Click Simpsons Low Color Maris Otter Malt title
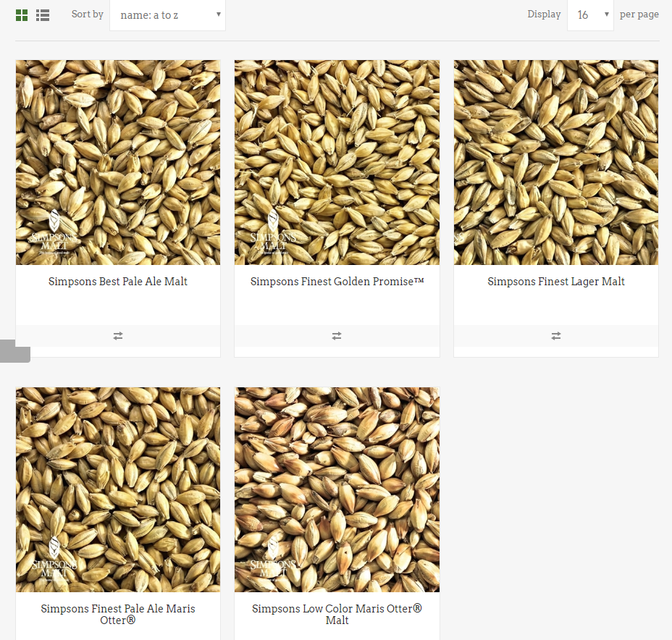The height and width of the screenshot is (640, 672). (337, 614)
